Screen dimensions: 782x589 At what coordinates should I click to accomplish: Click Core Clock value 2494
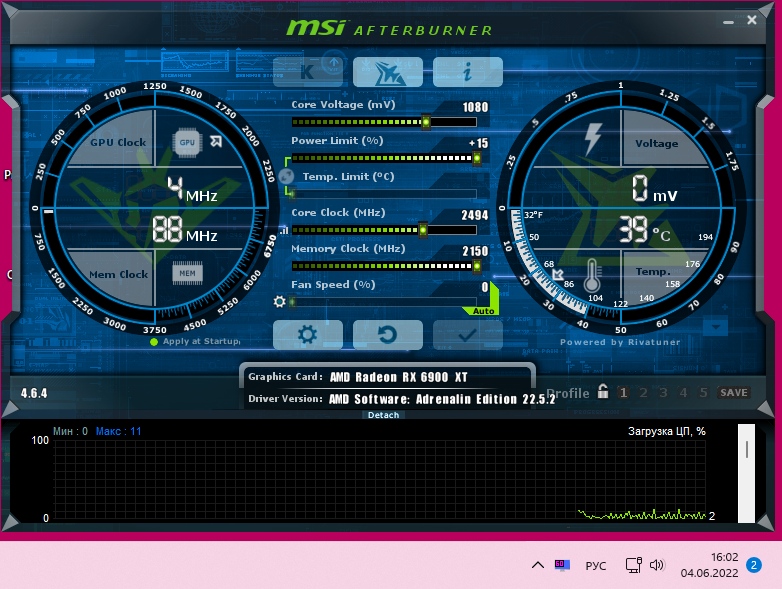(x=474, y=215)
